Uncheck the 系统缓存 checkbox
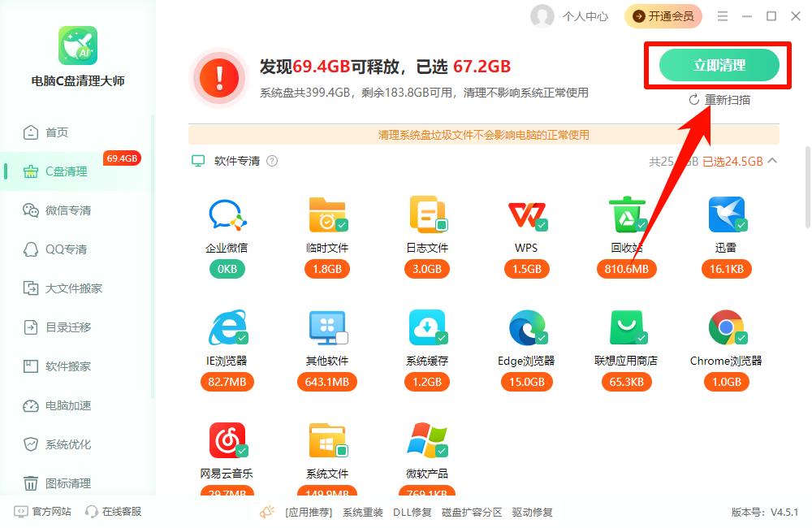This screenshot has height=528, width=812. [x=442, y=339]
